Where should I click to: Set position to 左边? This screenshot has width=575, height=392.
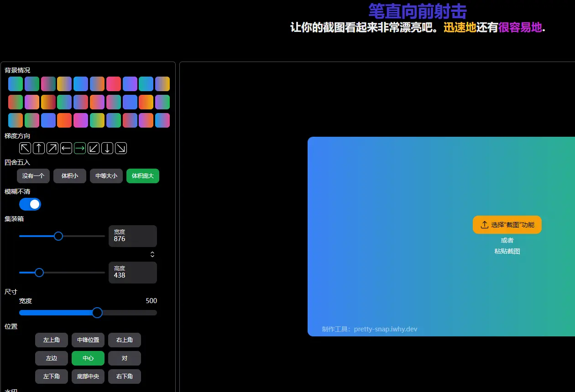52,358
